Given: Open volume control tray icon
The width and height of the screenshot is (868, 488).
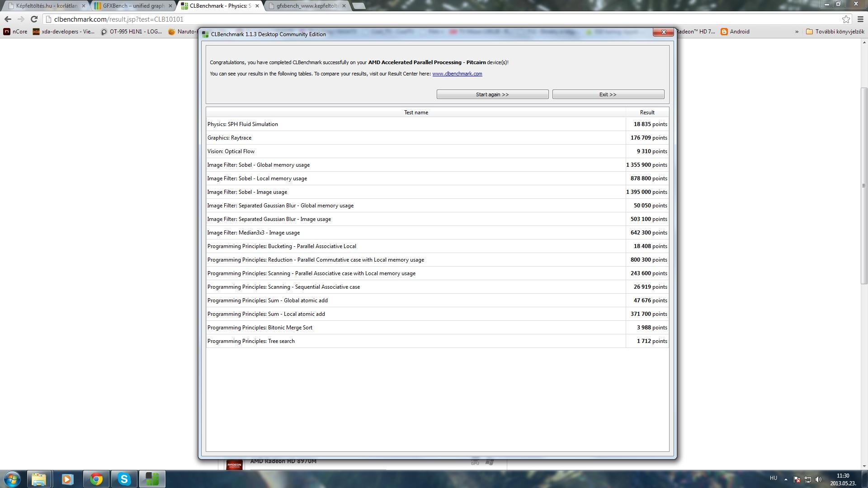Looking at the screenshot, I should coord(819,479).
